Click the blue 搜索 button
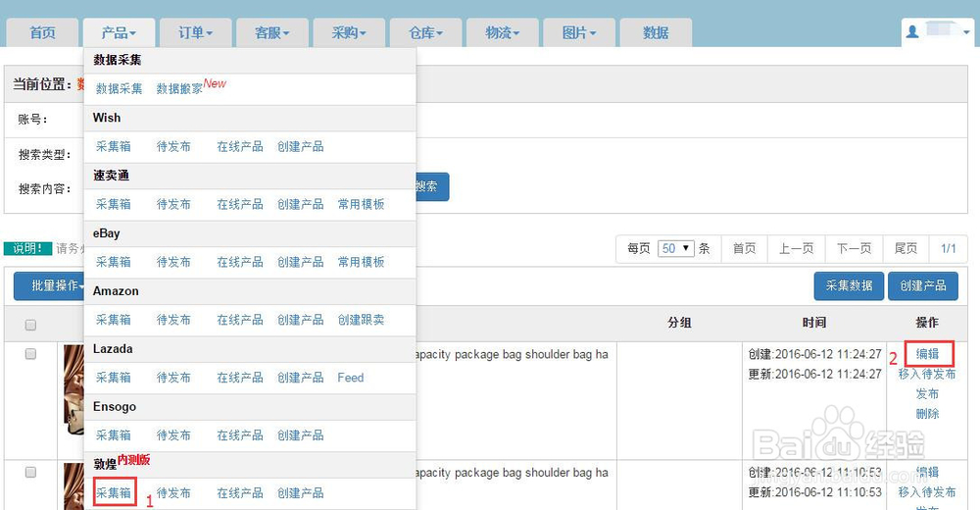 pos(432,186)
